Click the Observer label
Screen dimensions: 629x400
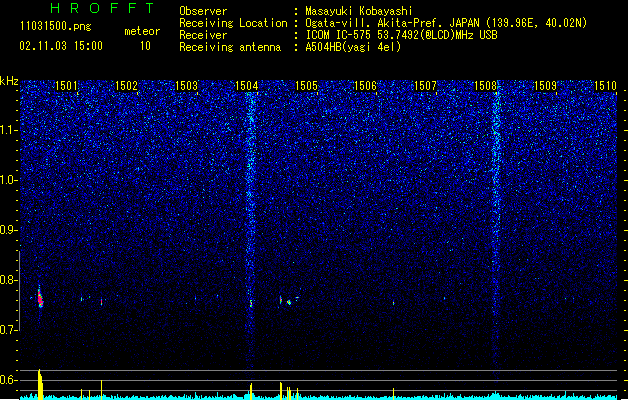203,11
